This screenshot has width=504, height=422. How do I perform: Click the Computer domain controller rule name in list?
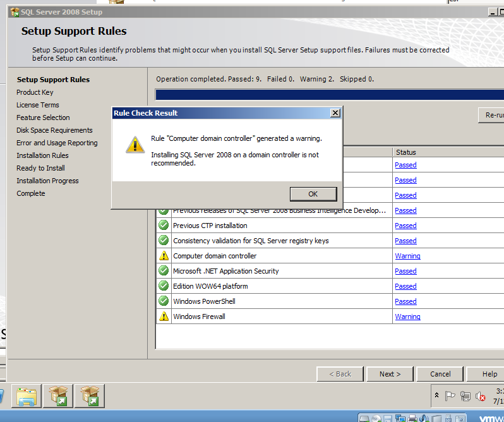[215, 256]
